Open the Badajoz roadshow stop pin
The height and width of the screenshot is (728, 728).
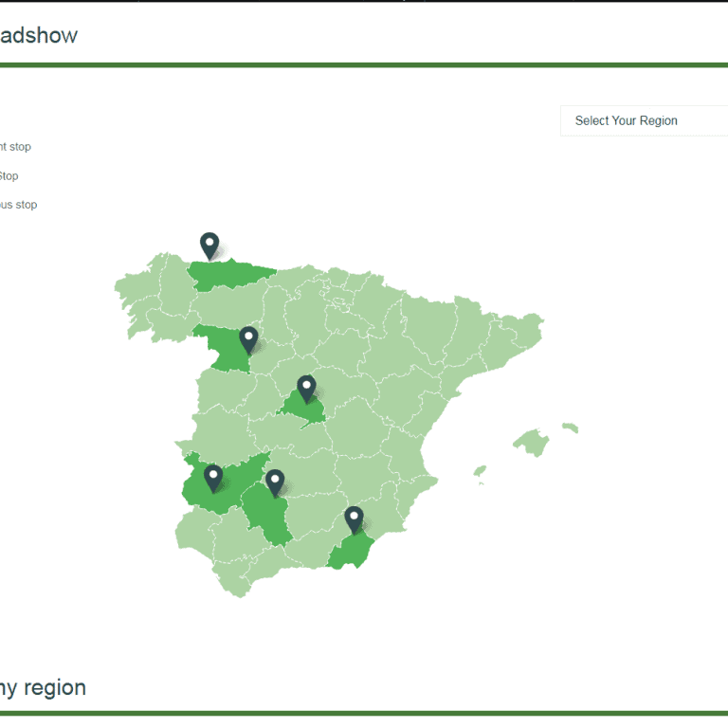(x=213, y=477)
